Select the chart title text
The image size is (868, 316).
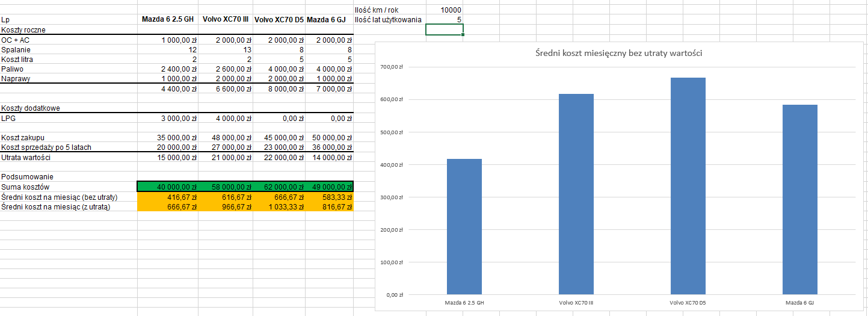[619, 54]
